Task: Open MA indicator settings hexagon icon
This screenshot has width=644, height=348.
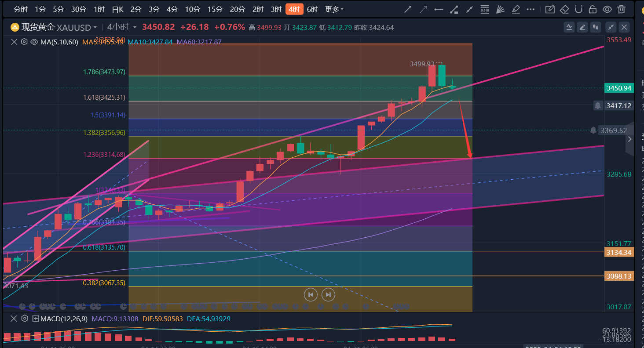Action: click(x=24, y=42)
